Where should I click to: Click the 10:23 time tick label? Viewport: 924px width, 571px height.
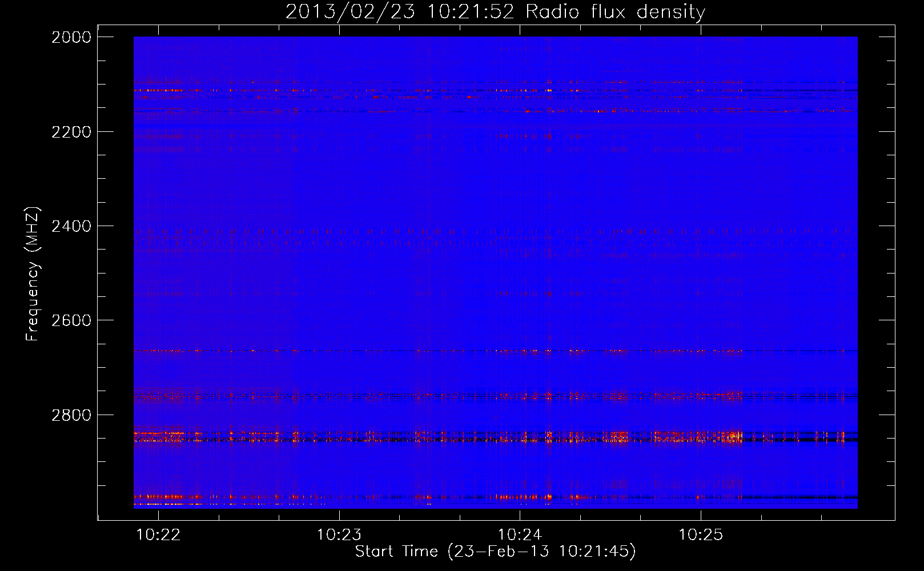pyautogui.click(x=339, y=534)
